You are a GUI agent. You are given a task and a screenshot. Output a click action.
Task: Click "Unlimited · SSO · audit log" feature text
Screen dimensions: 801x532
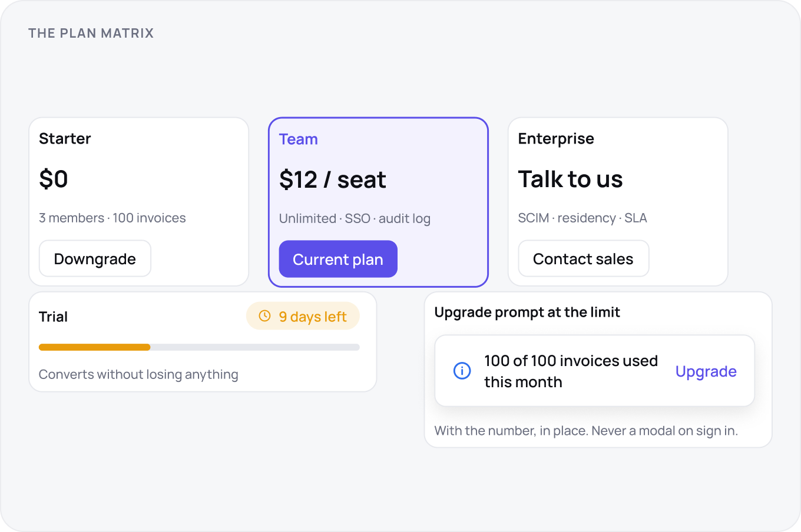[x=355, y=218]
